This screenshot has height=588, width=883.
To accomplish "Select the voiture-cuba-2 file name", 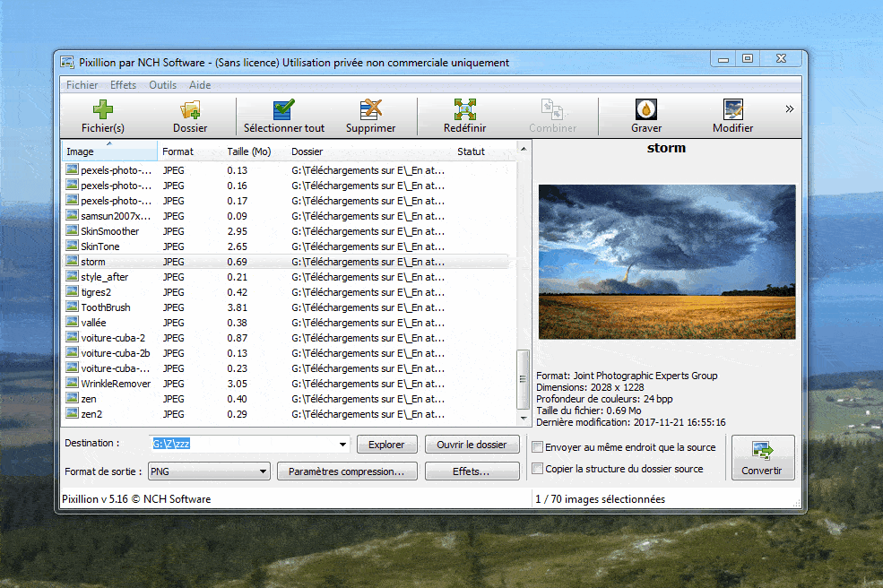I will tap(113, 337).
